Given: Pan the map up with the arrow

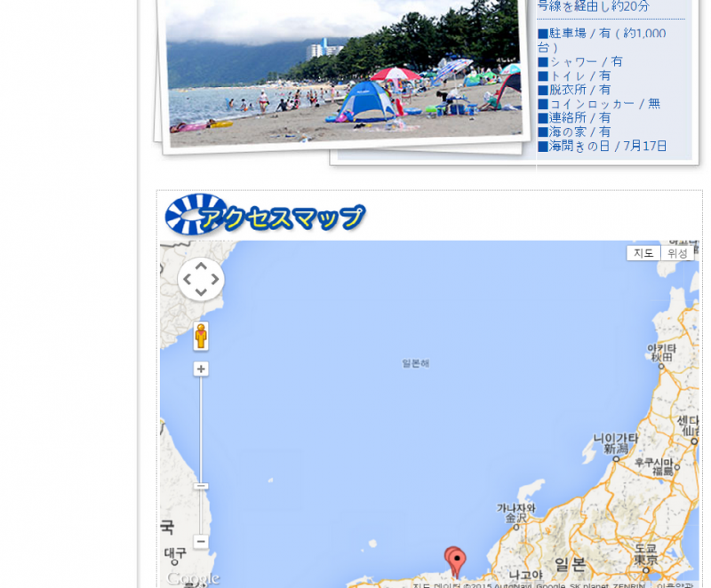Looking at the screenshot, I should pos(201,266).
